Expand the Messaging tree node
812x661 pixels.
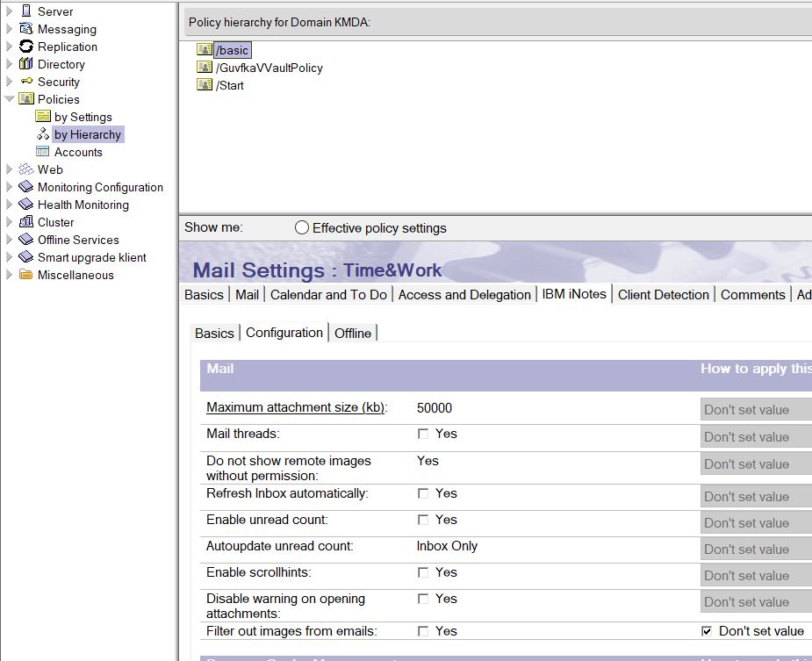tap(10, 28)
